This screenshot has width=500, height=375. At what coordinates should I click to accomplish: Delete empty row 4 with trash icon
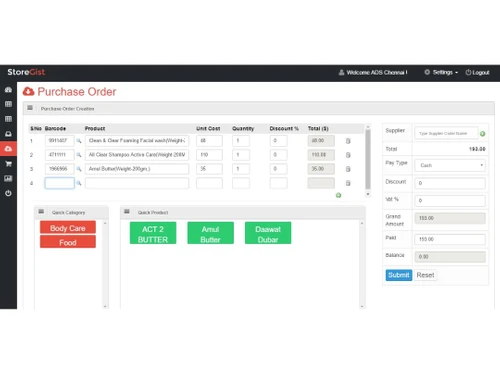click(348, 183)
